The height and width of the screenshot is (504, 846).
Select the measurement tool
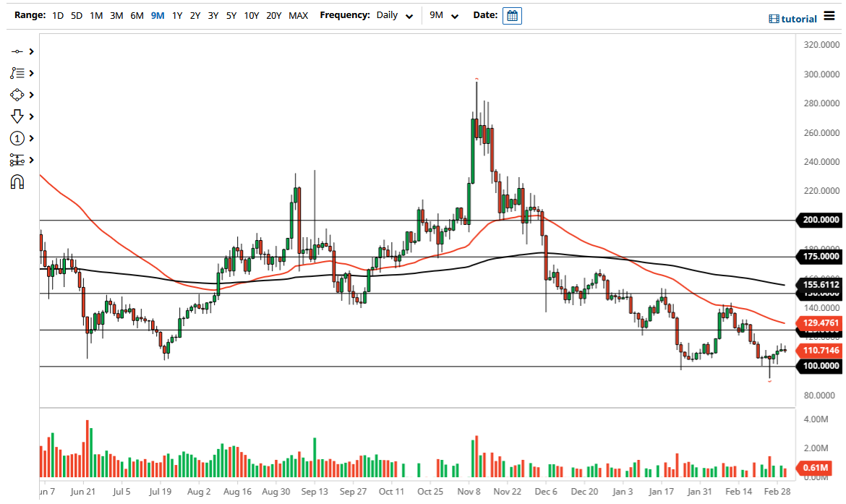[18, 160]
